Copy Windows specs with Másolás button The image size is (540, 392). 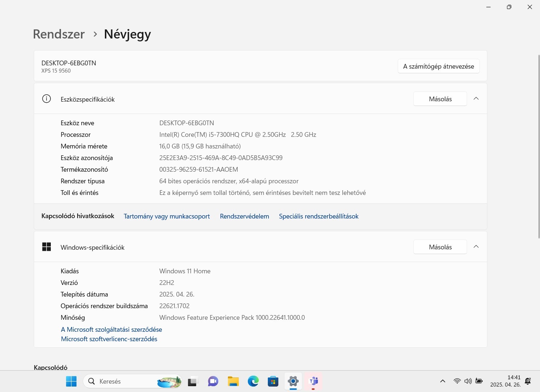click(x=440, y=247)
